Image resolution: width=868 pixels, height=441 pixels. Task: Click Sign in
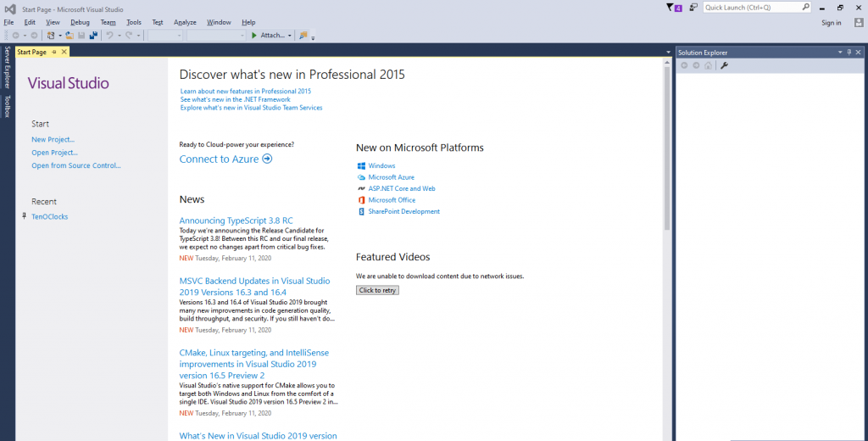(x=831, y=23)
